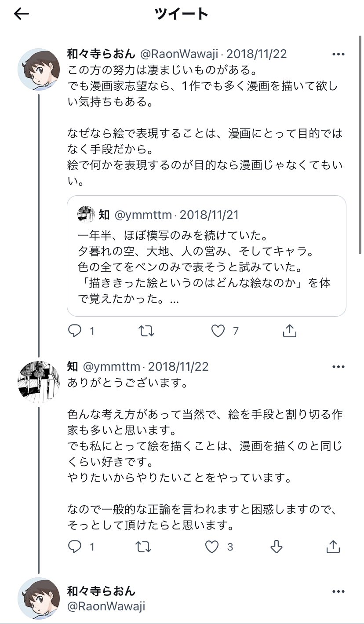The height and width of the screenshot is (624, 364).
Task: Tap the download arrow on 知's reply
Action: coord(276,547)
